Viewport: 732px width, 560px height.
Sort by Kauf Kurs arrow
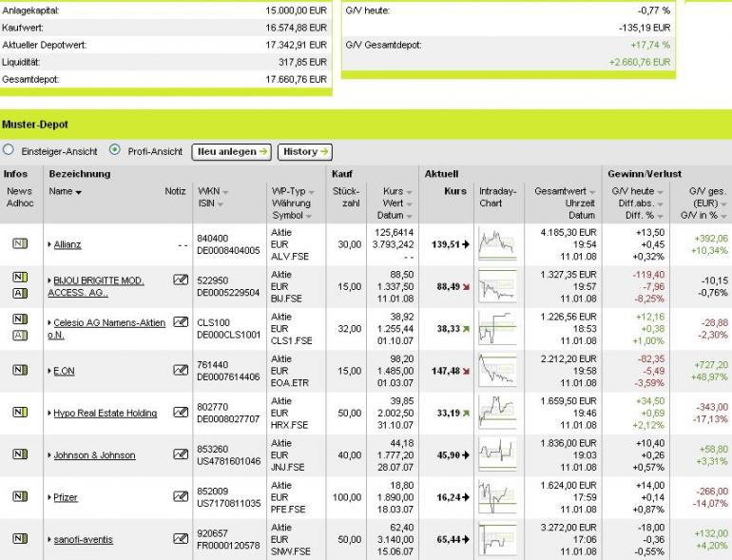(410, 192)
